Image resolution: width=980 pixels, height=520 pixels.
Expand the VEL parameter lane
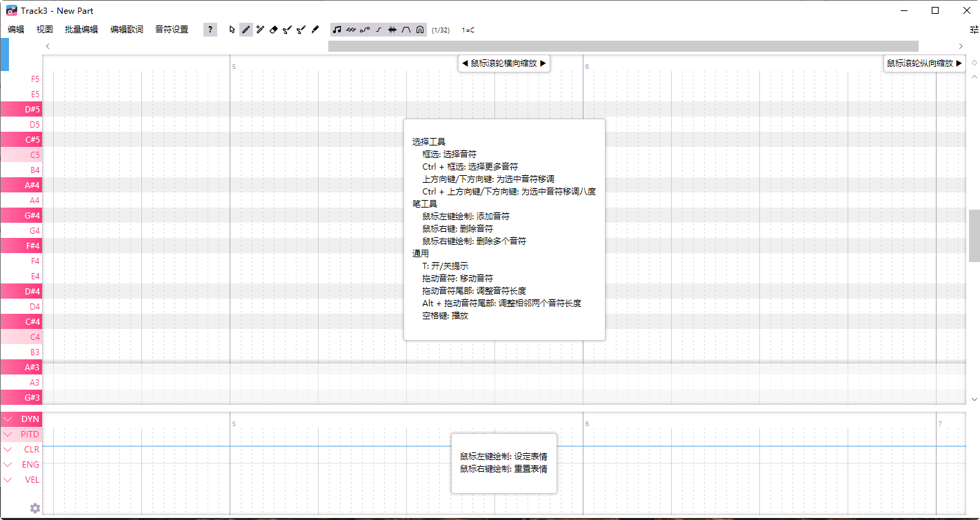(x=8, y=479)
